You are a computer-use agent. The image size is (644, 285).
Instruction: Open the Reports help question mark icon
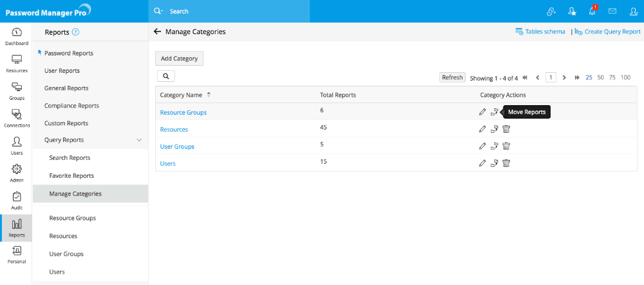click(x=75, y=32)
